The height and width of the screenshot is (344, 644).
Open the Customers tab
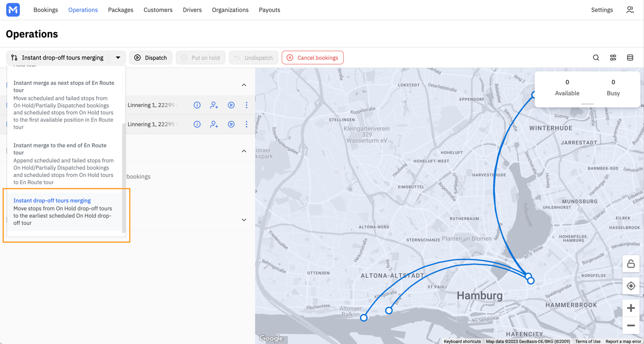coord(158,10)
